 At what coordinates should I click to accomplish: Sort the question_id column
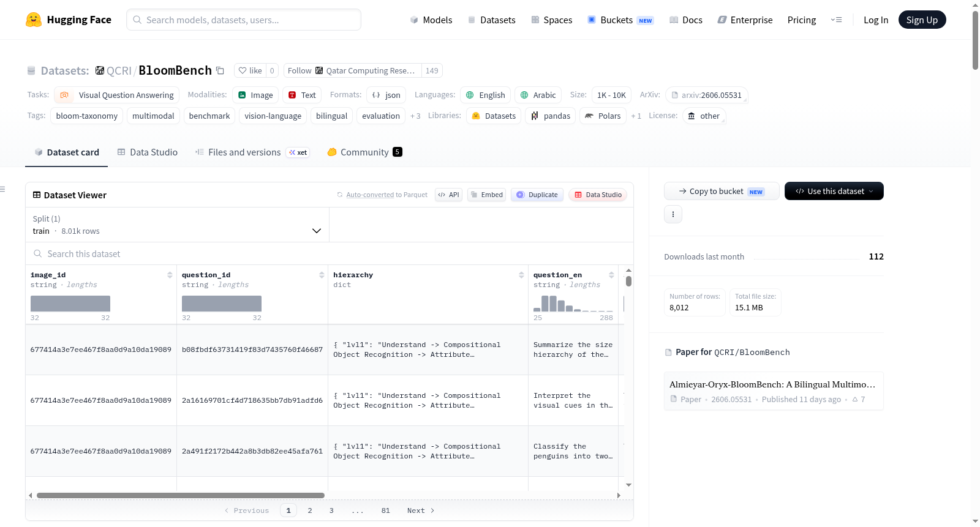pos(322,275)
